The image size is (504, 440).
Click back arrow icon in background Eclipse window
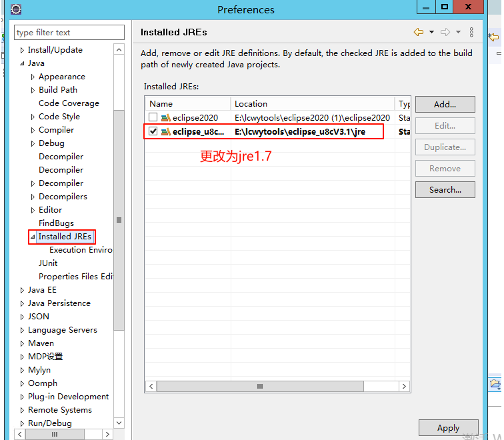point(493,37)
